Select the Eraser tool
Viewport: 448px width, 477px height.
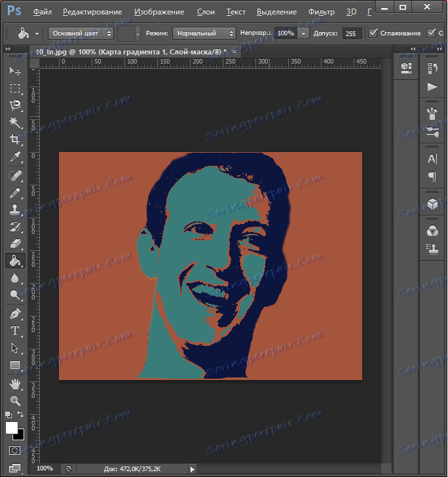[x=15, y=243]
